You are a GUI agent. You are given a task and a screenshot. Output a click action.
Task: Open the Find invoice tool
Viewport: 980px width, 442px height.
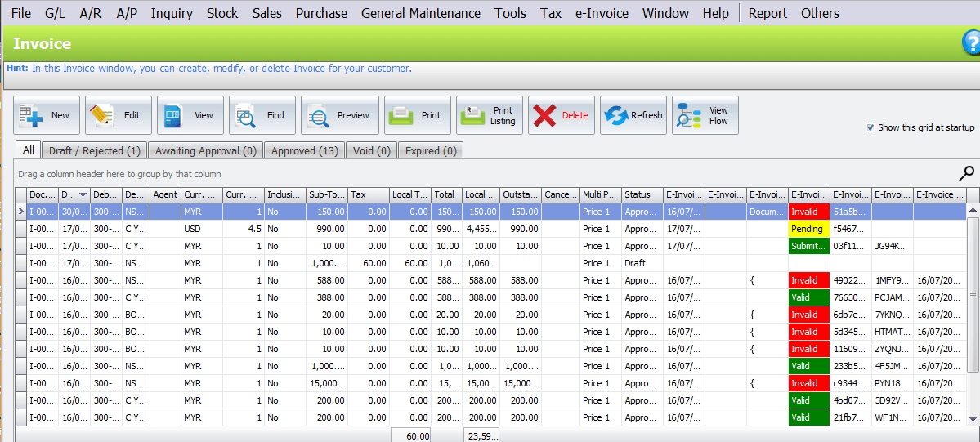(x=262, y=115)
